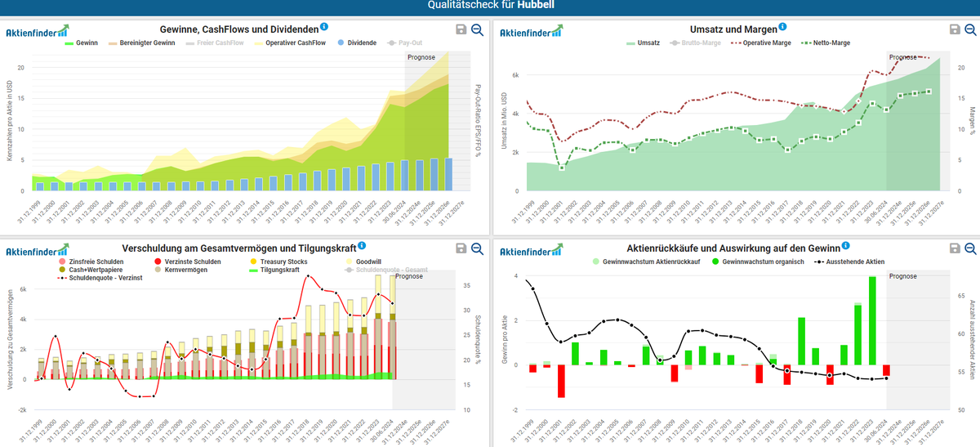
Task: Toggle Zinsfreie Schulden legend entry
Action: click(91, 261)
